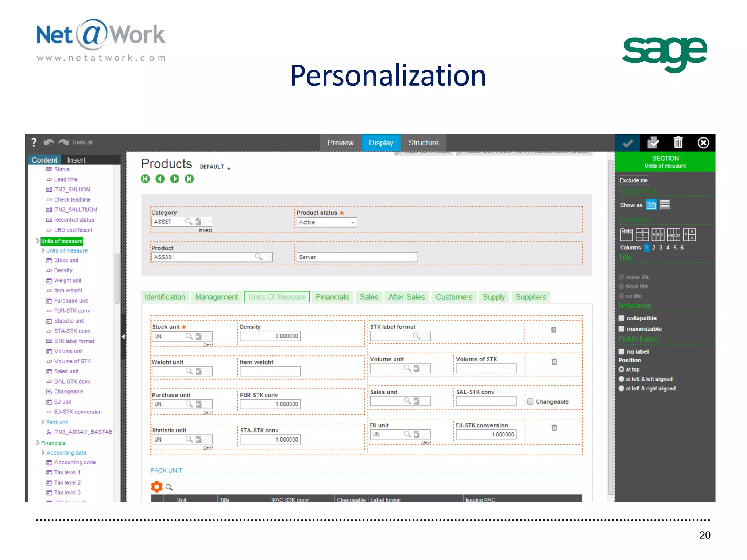Go to last record navigation icon
The height and width of the screenshot is (560, 747).
189,179
